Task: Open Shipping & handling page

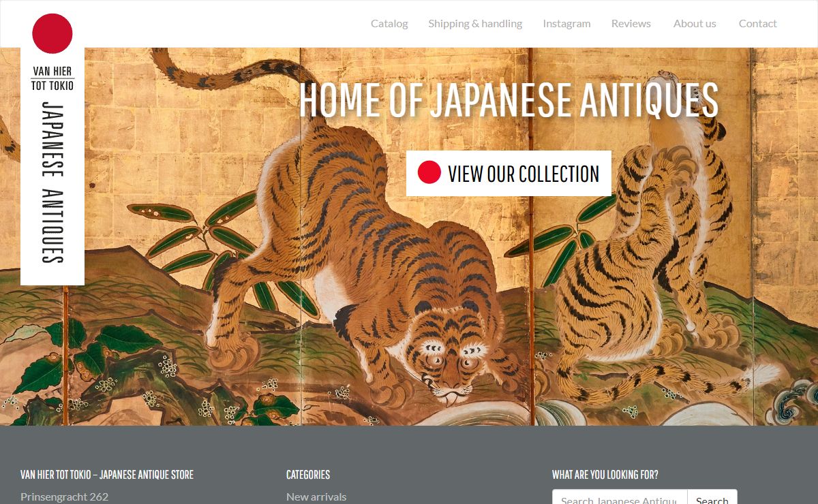Action: (x=475, y=23)
